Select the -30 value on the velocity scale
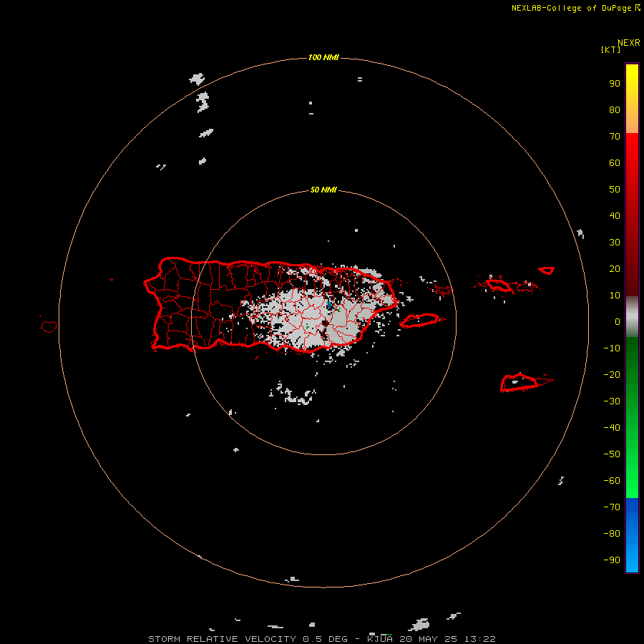This screenshot has height=644, width=644. coord(612,401)
